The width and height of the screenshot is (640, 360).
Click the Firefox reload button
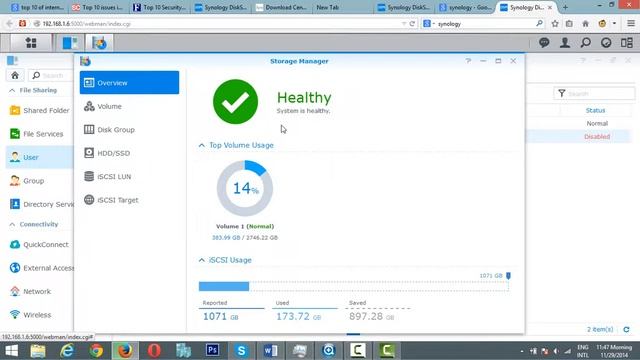412,24
